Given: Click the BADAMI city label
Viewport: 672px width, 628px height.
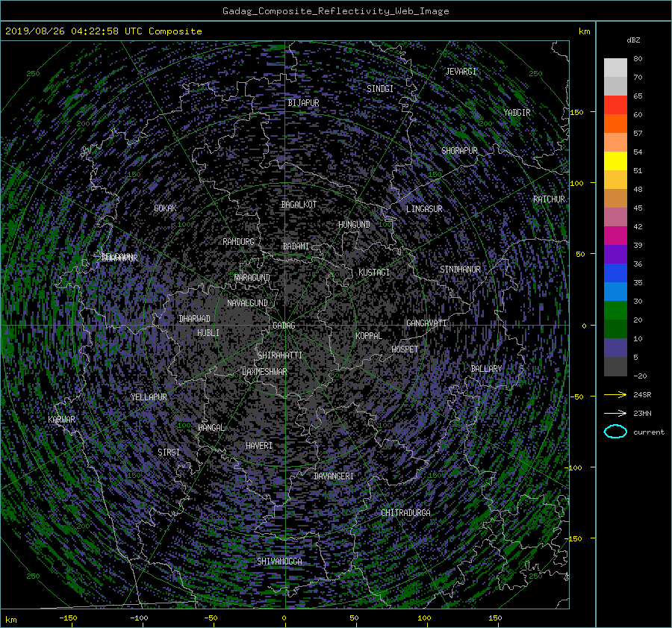Looking at the screenshot, I should coord(296,246).
